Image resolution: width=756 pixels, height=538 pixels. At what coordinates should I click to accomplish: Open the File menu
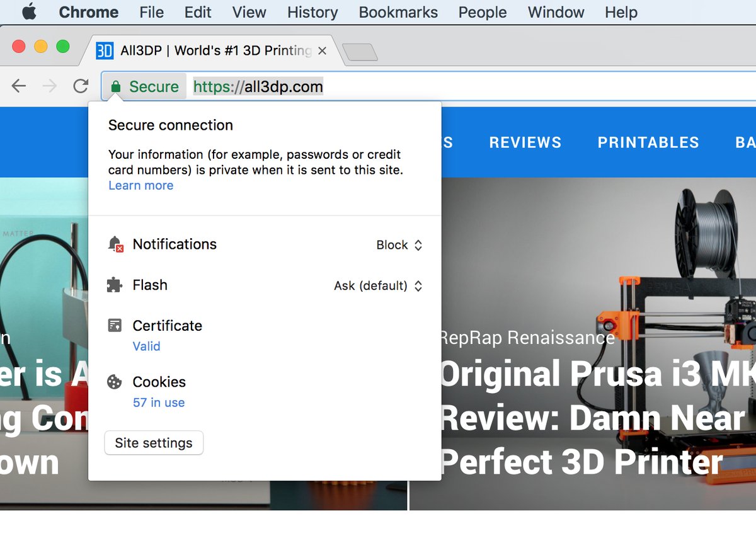(x=152, y=12)
